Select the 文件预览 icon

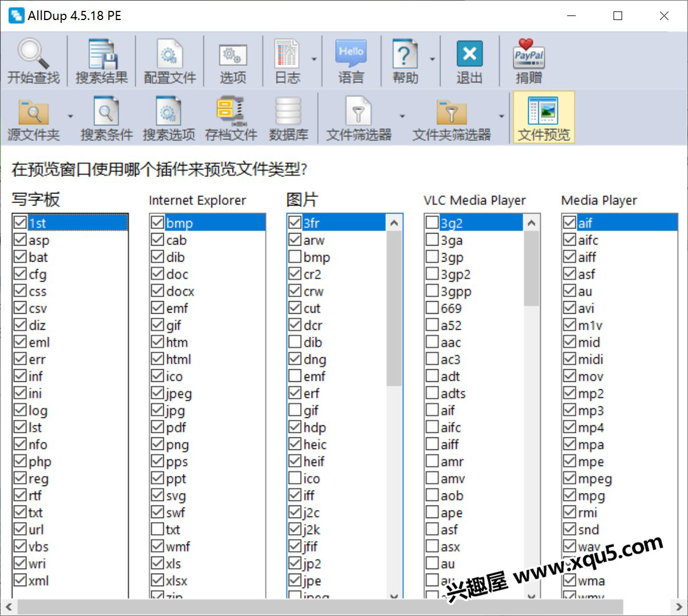pyautogui.click(x=543, y=111)
